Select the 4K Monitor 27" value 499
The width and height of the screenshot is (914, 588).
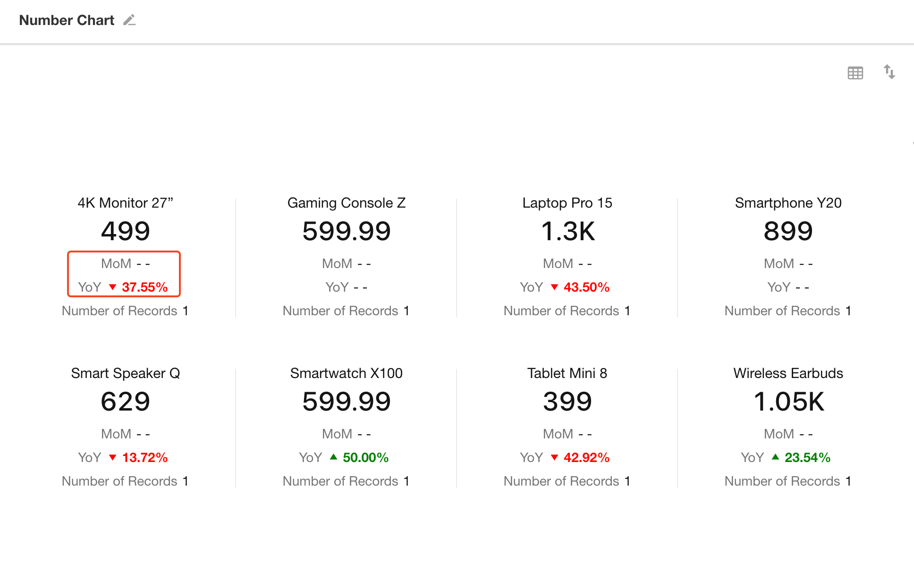[125, 231]
